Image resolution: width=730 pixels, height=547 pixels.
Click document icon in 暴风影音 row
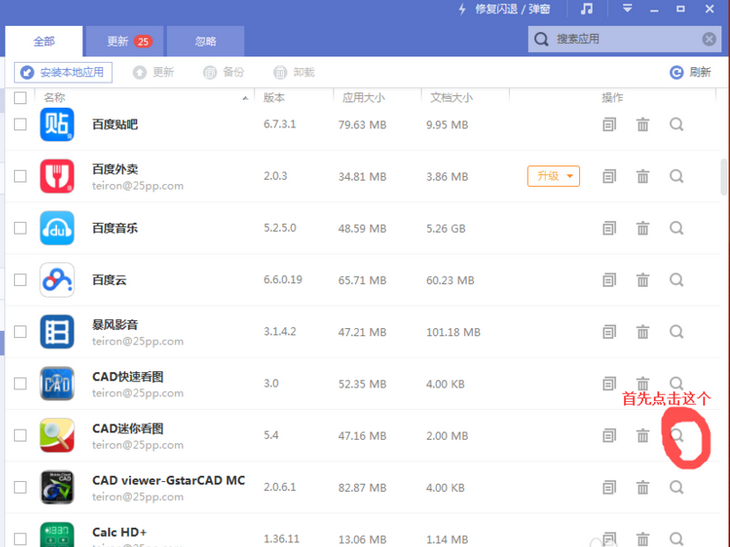[609, 332]
